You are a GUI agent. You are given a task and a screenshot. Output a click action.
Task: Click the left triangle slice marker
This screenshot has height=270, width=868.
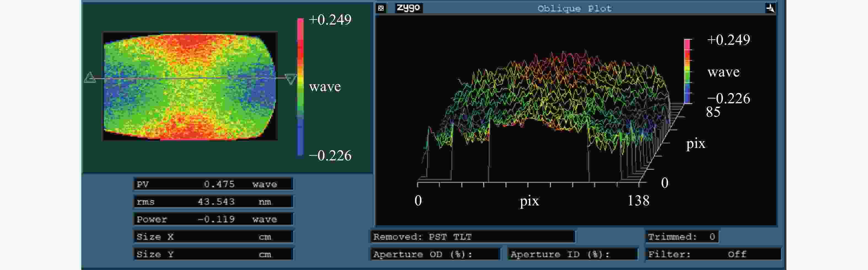pyautogui.click(x=90, y=78)
